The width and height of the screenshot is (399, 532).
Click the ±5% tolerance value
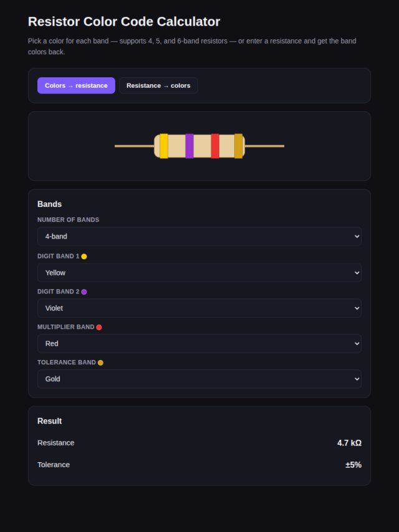point(353,465)
